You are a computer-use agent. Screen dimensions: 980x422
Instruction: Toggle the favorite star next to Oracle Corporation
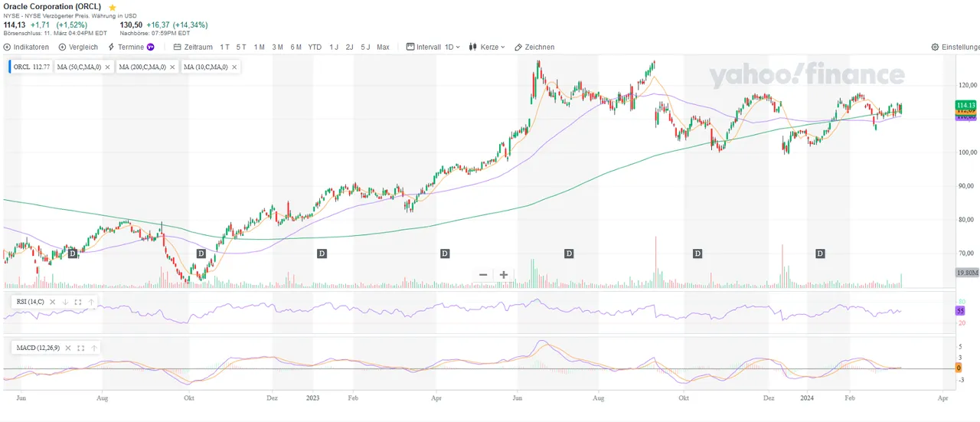113,7
